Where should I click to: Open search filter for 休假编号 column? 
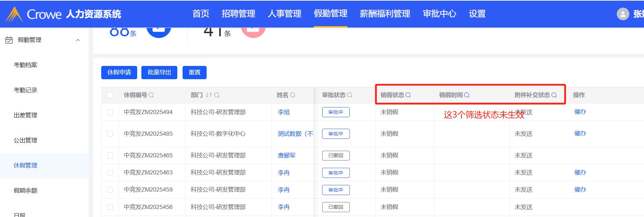click(151, 95)
